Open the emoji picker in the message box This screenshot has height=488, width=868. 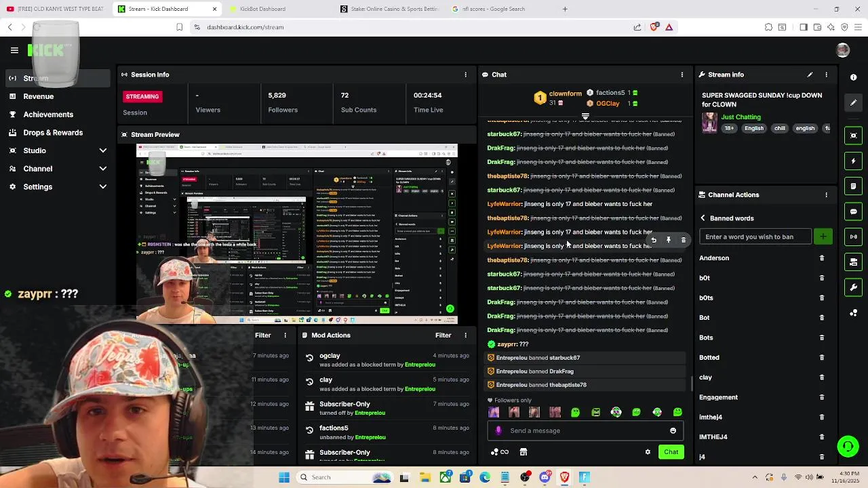pyautogui.click(x=673, y=430)
